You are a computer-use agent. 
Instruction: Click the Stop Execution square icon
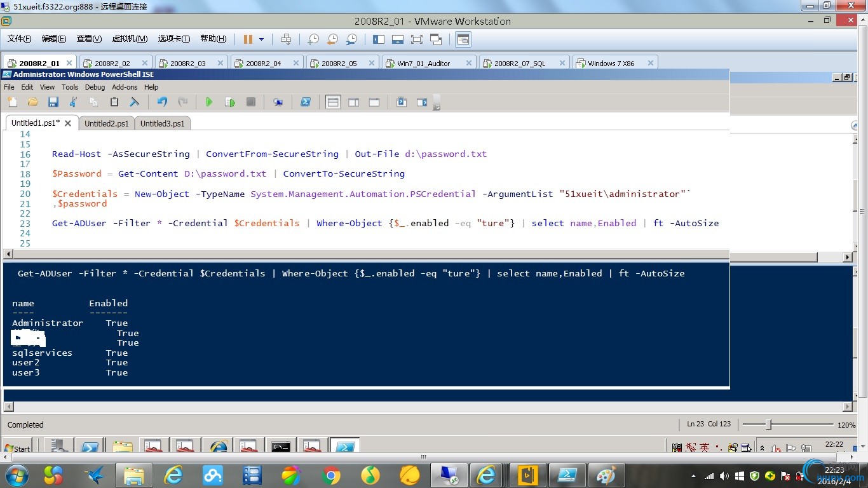pyautogui.click(x=251, y=102)
